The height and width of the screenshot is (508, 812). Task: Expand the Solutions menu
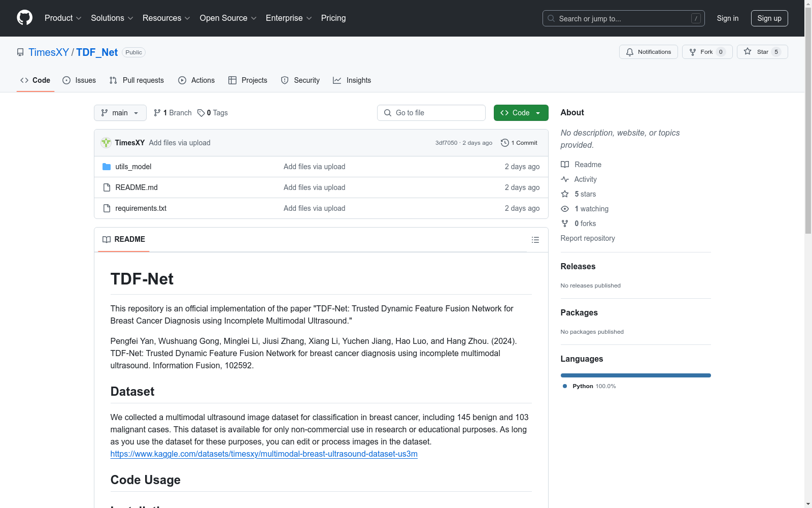click(x=112, y=18)
